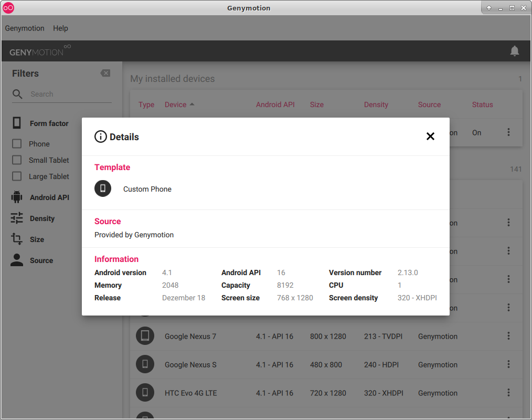Click the Google Nexus 7 tablet icon
The height and width of the screenshot is (420, 532).
coord(145,336)
